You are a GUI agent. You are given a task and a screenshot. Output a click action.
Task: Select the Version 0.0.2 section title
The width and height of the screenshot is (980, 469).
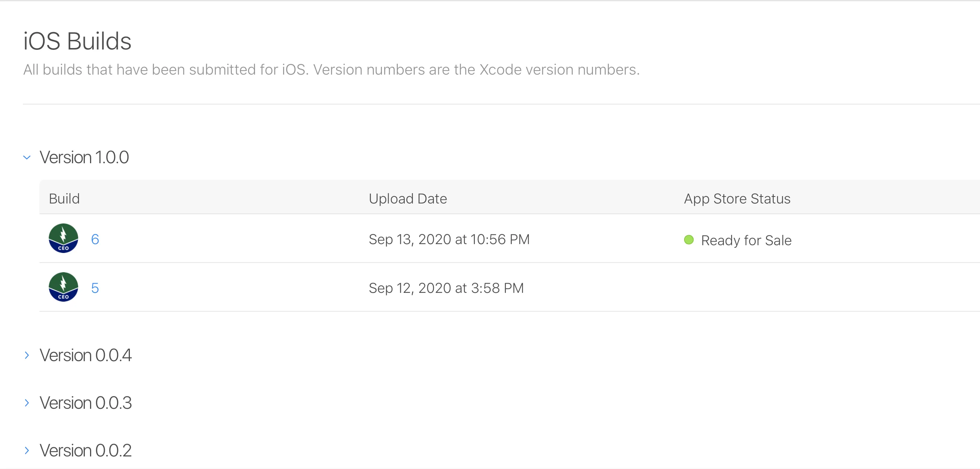point(86,450)
